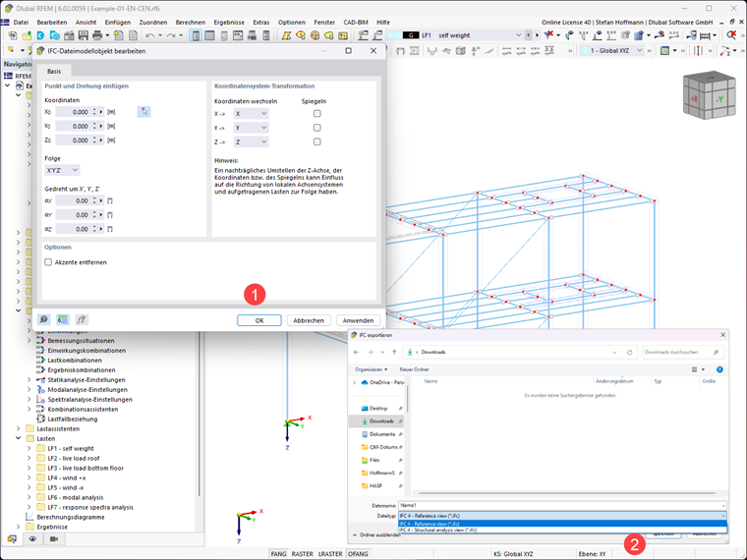Click the blue help icon in export dialog
The image size is (747, 560).
click(719, 369)
